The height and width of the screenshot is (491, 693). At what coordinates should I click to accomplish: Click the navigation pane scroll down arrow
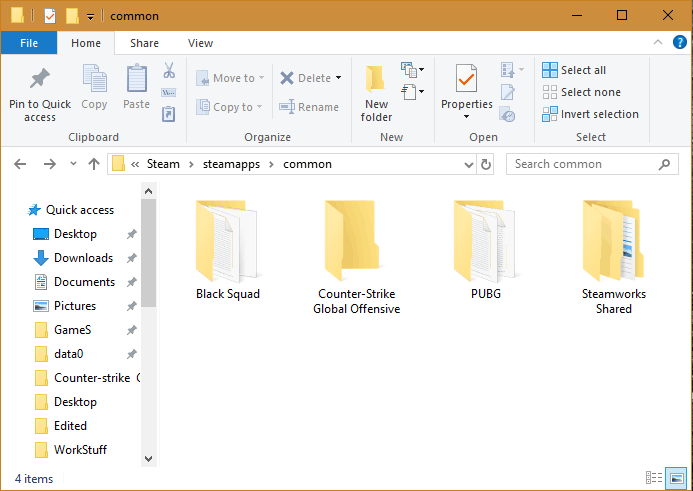click(148, 458)
